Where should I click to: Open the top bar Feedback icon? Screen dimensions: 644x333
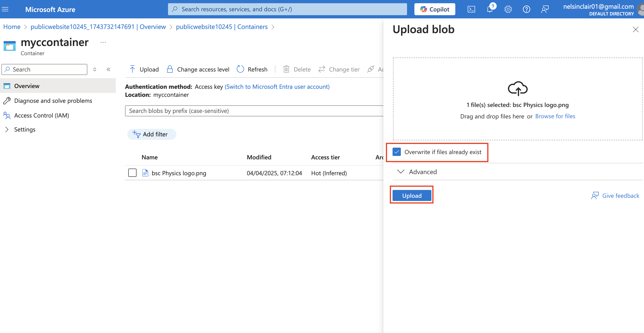click(x=545, y=9)
